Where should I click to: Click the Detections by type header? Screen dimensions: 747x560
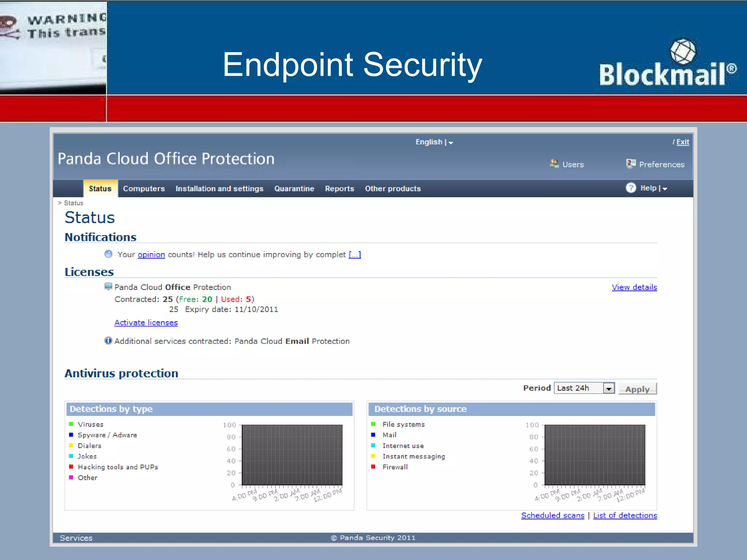click(209, 409)
